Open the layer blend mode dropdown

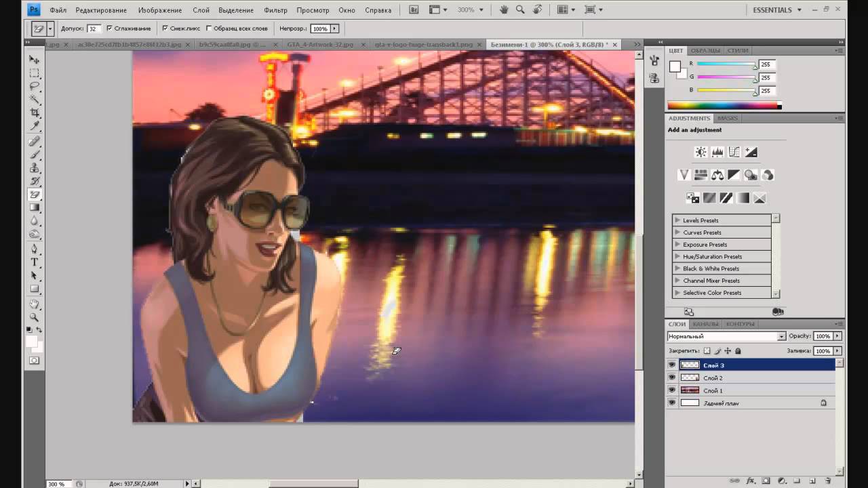pos(726,336)
